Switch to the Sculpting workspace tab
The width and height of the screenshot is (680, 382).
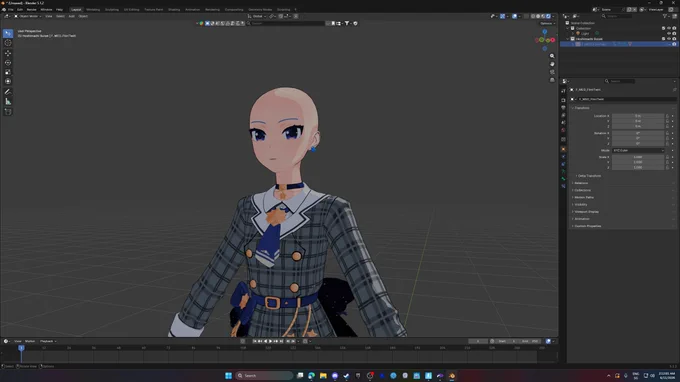[x=111, y=10]
